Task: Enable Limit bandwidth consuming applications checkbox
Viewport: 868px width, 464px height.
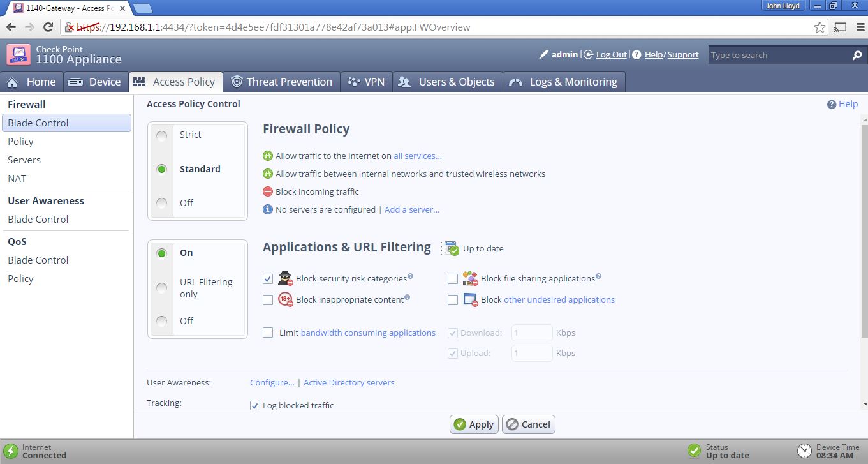Action: tap(268, 333)
